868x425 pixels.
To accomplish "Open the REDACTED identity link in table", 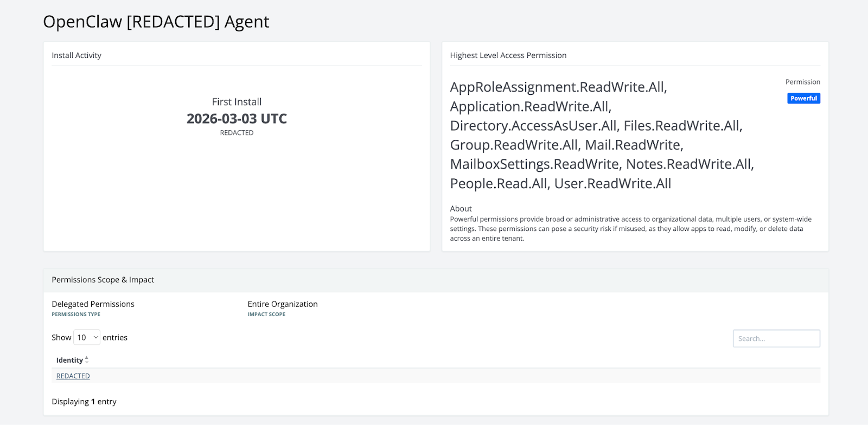I will point(73,376).
